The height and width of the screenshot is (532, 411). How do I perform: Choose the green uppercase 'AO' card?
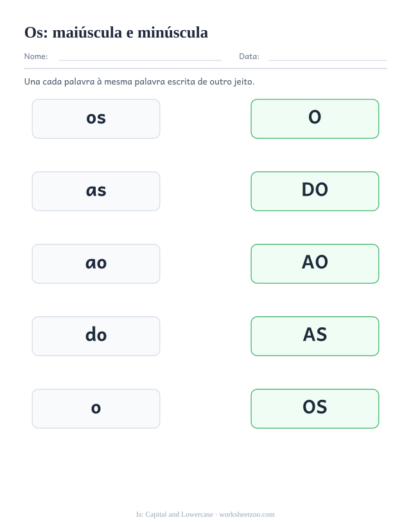click(x=315, y=264)
